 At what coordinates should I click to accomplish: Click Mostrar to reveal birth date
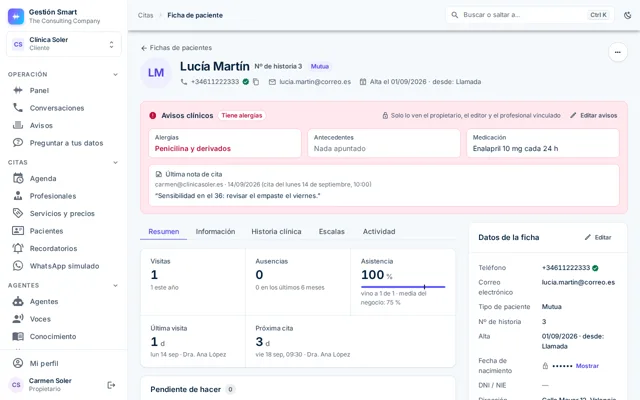587,366
